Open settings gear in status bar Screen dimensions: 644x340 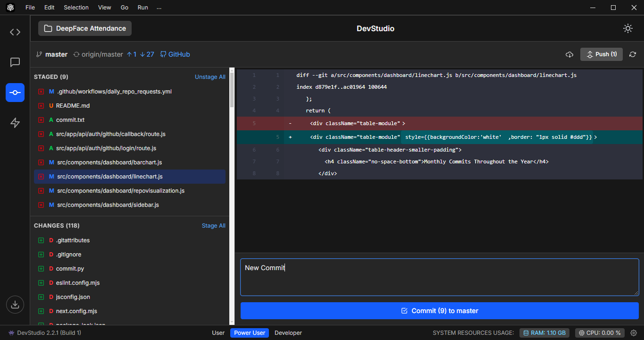(x=634, y=333)
